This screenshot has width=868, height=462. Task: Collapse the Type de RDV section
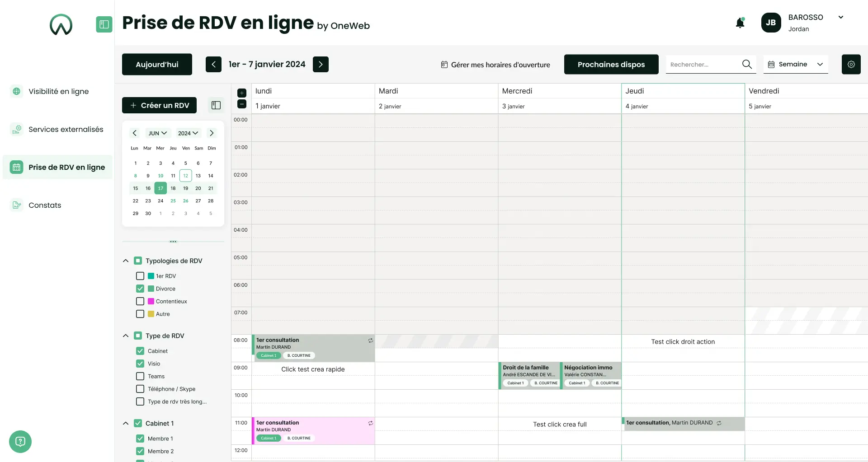[125, 336]
